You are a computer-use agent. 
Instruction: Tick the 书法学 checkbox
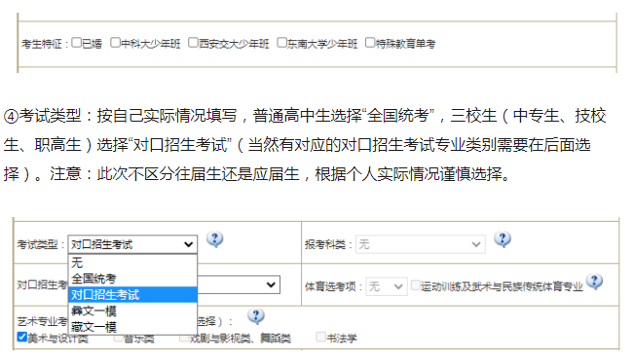tap(320, 337)
